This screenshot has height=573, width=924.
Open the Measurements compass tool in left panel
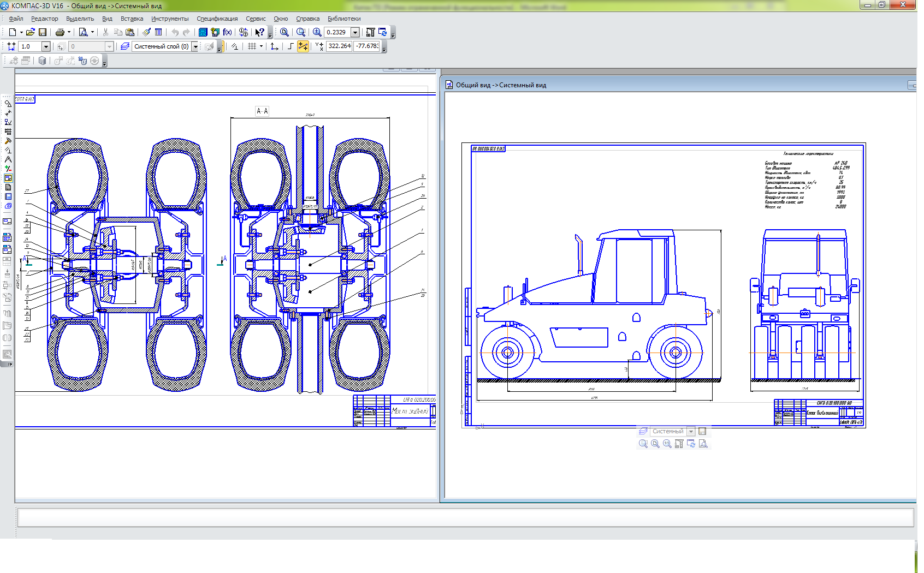(8, 159)
